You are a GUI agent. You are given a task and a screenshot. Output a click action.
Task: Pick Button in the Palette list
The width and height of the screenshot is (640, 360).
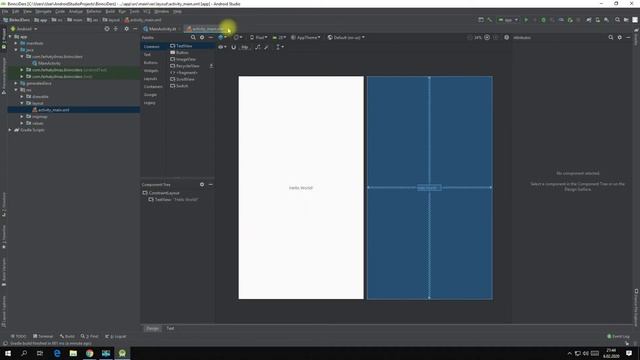180,53
